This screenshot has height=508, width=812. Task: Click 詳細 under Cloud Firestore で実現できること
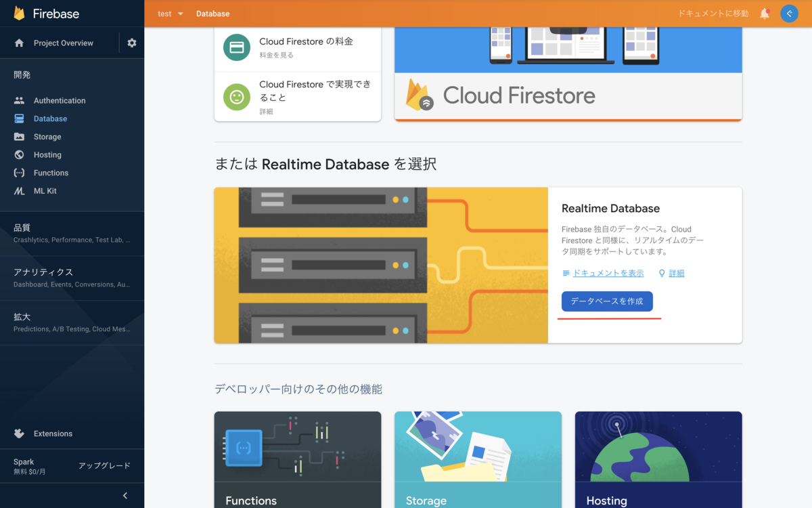click(x=266, y=112)
